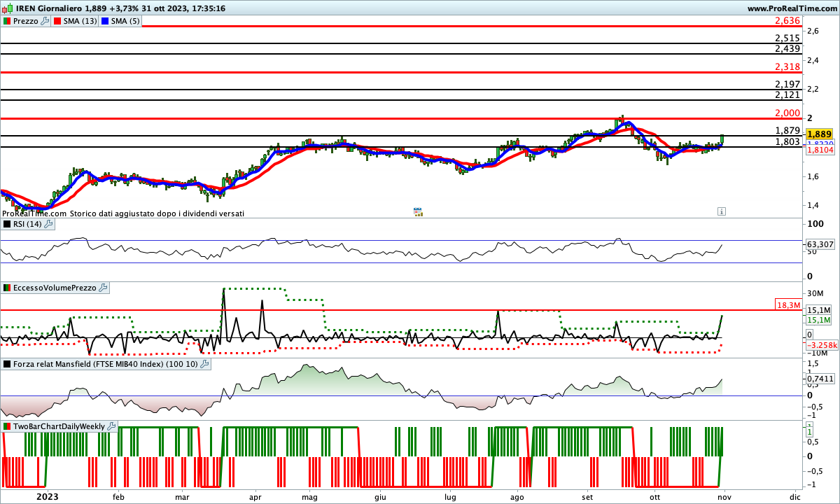The width and height of the screenshot is (840, 504).
Task: Select the RSI (14) panel label
Action: pos(27,224)
